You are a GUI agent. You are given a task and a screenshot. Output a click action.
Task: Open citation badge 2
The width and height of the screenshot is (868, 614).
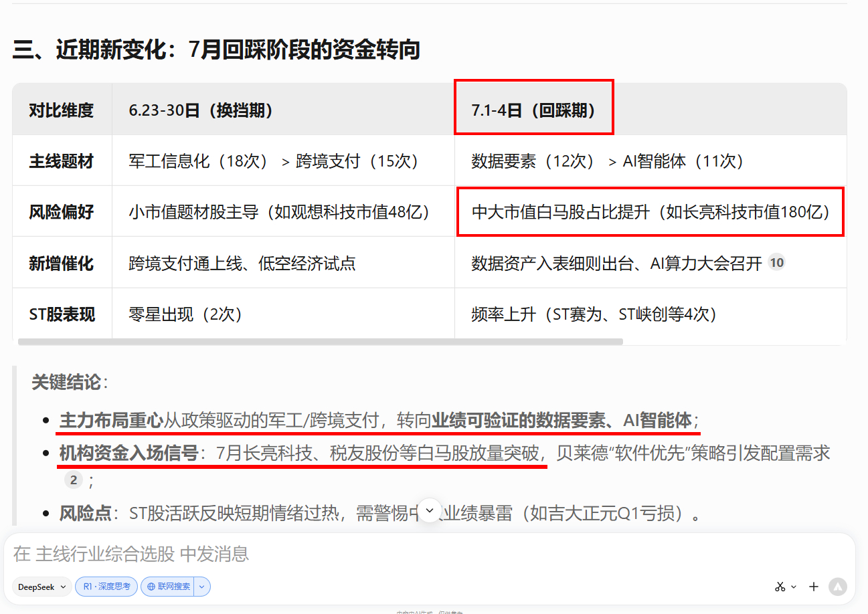(x=74, y=480)
